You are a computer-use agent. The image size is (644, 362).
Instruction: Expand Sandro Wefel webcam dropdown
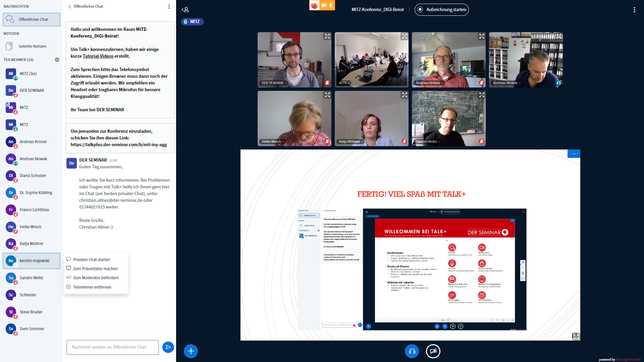(x=428, y=141)
